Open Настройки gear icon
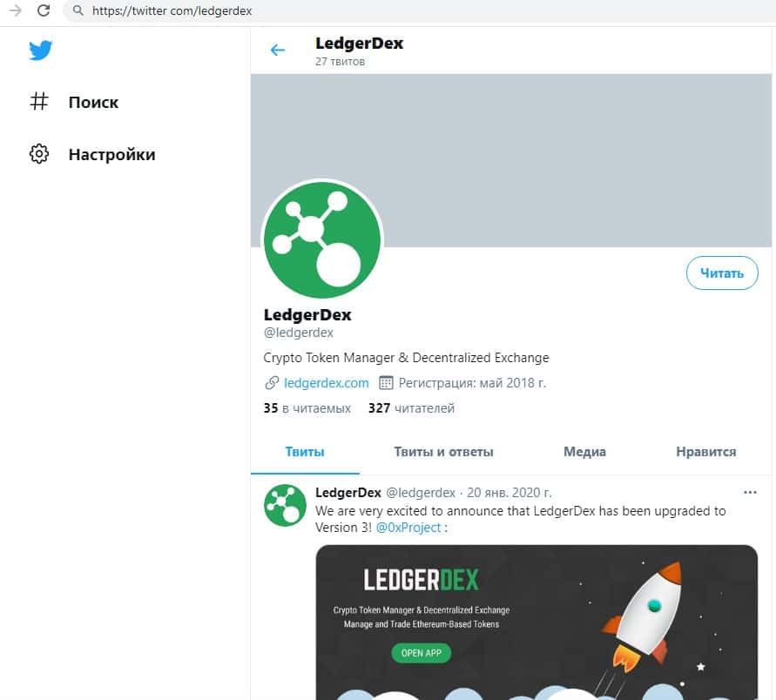The width and height of the screenshot is (776, 700). pos(39,155)
